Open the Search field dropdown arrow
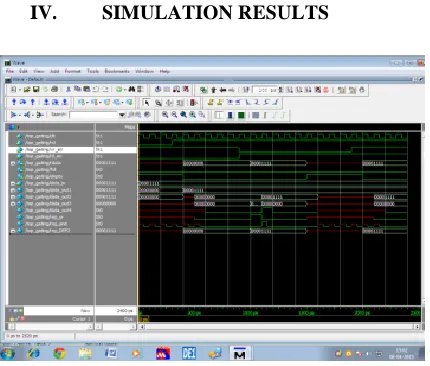This screenshot has height=366, width=430. (x=122, y=115)
